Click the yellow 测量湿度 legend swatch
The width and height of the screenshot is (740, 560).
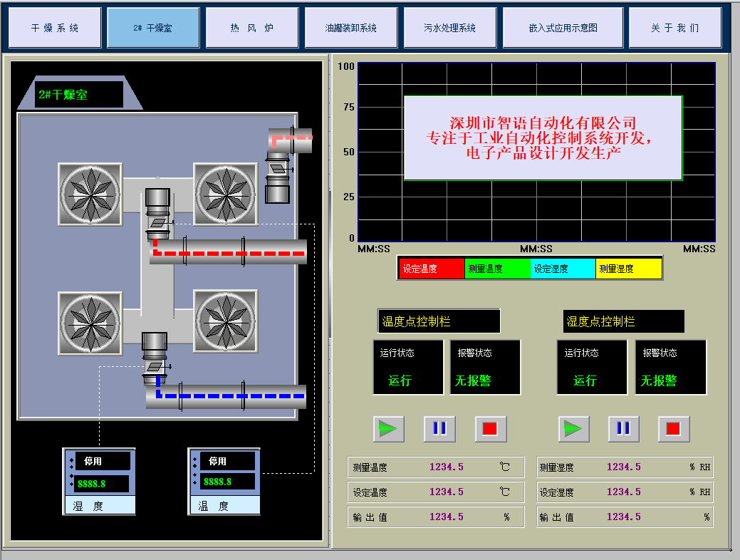[x=629, y=269]
